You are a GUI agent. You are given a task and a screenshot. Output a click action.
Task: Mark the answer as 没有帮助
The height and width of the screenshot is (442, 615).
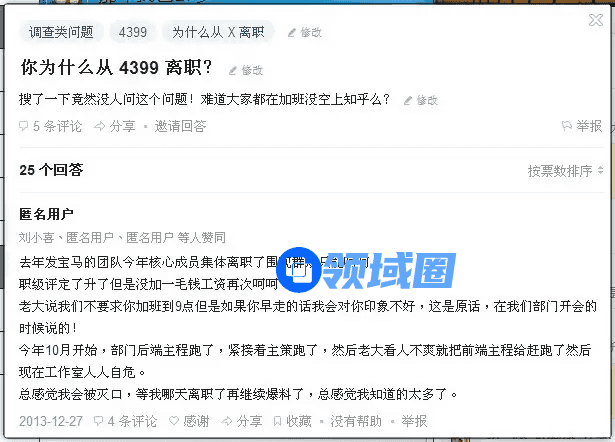(x=356, y=421)
